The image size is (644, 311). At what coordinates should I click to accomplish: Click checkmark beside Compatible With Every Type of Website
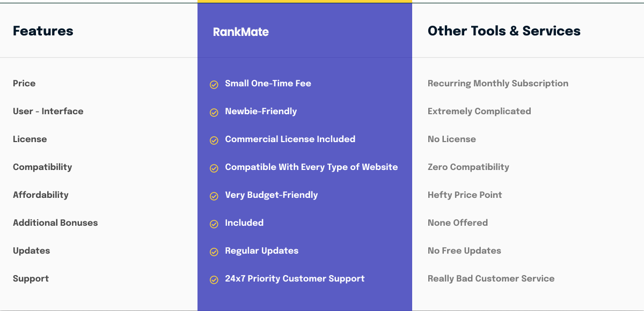[214, 168]
